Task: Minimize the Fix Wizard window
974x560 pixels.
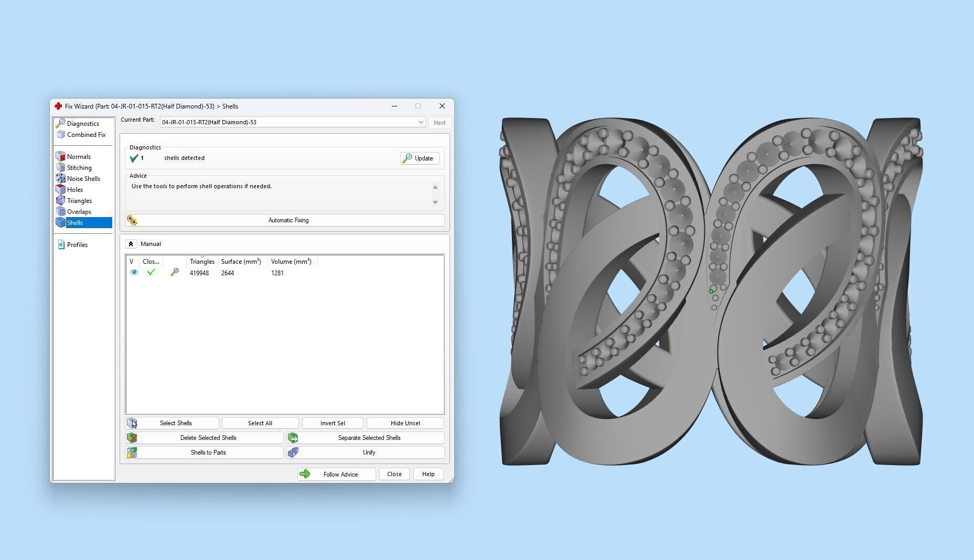Action: [394, 106]
